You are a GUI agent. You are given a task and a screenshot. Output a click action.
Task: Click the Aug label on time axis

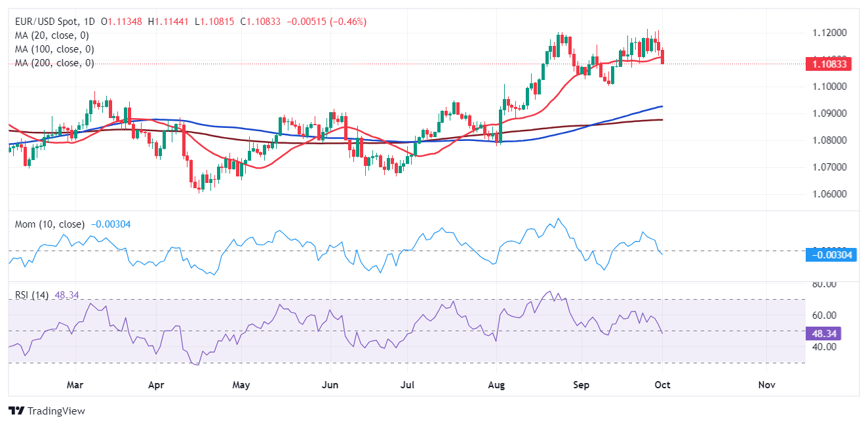(x=496, y=385)
